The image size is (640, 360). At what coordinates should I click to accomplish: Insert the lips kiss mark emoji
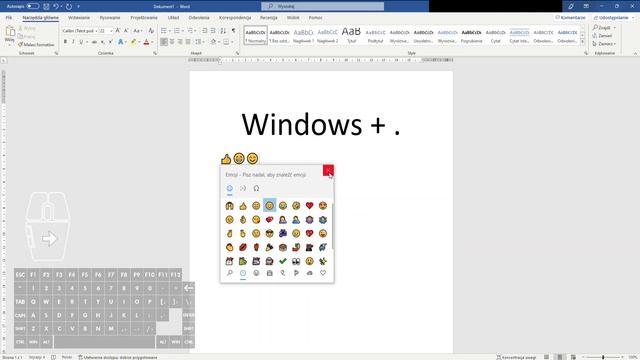coord(243,247)
